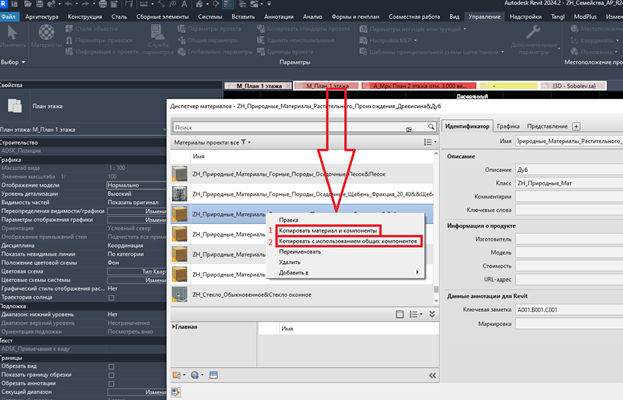The image size is (623, 400).
Task: Expand Настройки MEP dropdown arrow
Action: pos(415,41)
